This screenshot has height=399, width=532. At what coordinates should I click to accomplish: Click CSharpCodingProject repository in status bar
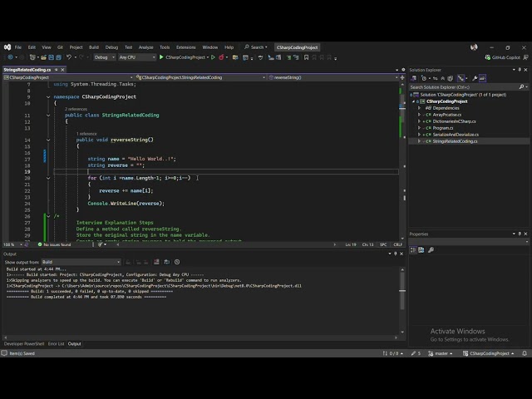coord(489,353)
